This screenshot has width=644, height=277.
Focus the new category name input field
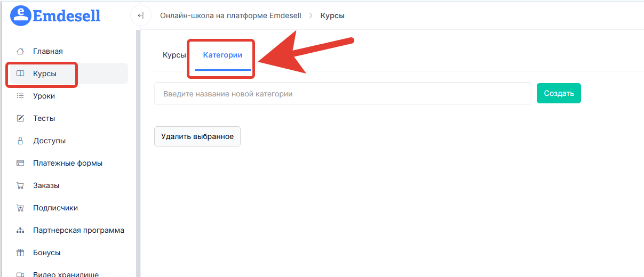(342, 94)
